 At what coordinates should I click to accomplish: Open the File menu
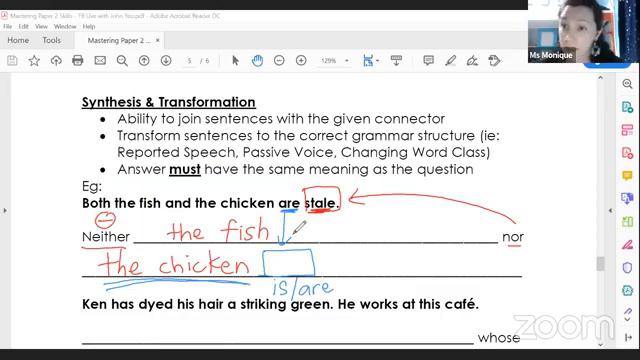[7, 27]
